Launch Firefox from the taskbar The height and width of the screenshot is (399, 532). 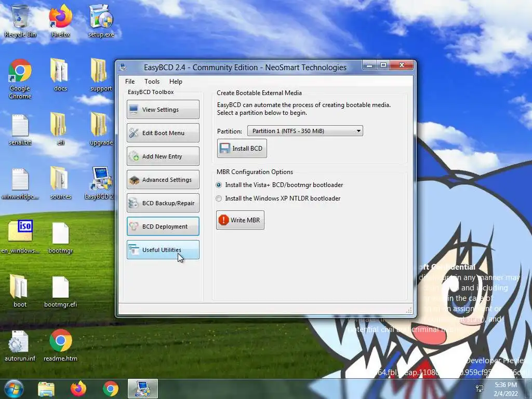[78, 389]
